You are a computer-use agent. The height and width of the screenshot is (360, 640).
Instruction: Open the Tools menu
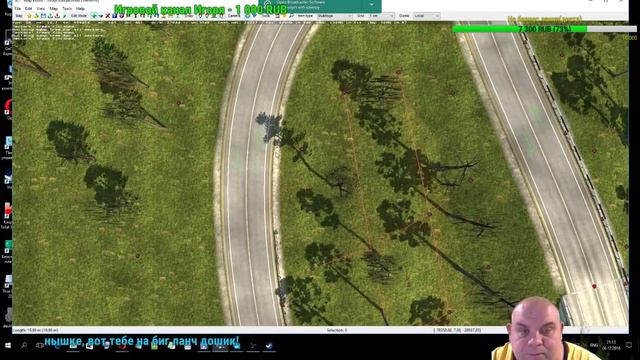pos(67,9)
